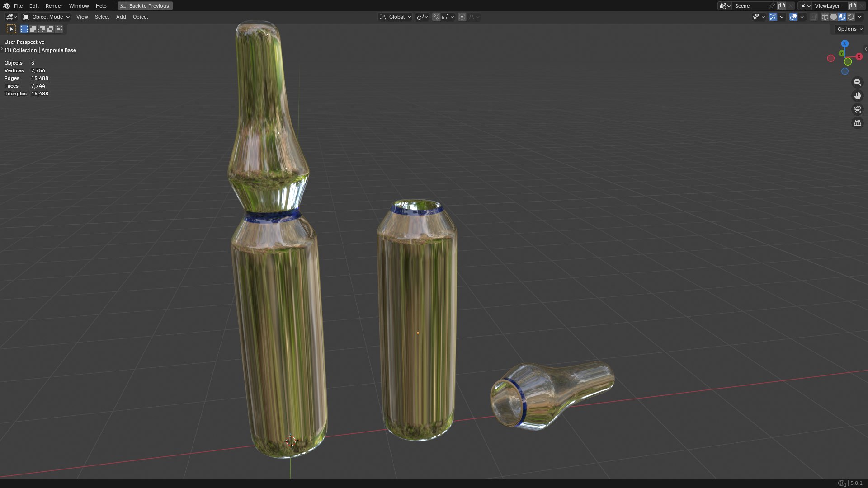Switch to Solid viewport shading
868x488 pixels.
pyautogui.click(x=833, y=17)
